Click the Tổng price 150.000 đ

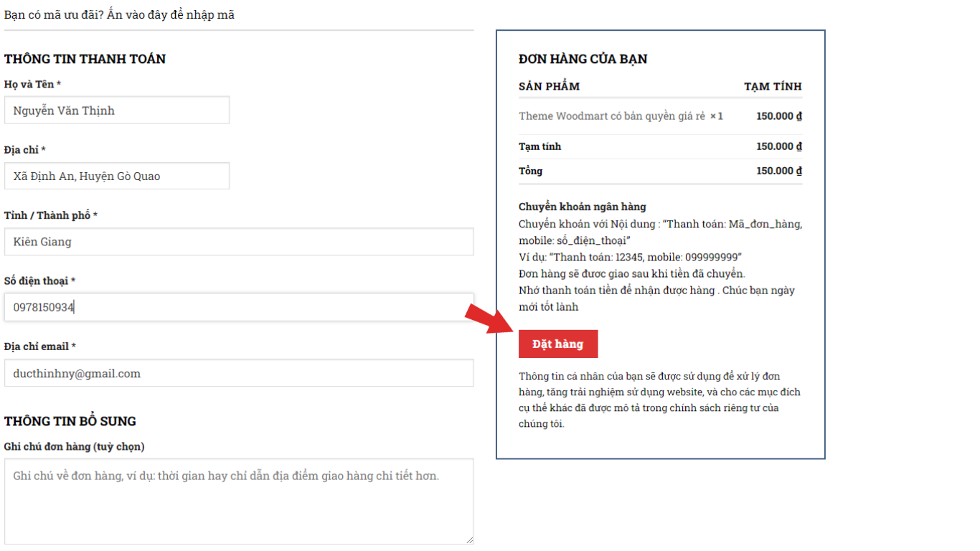click(x=778, y=171)
